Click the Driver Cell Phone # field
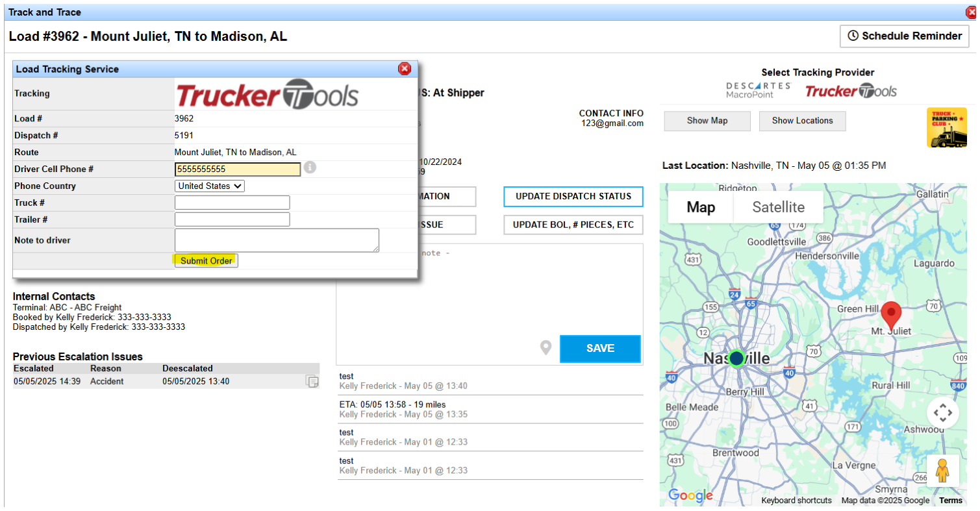Viewport: 980px width, 511px height. tap(238, 169)
